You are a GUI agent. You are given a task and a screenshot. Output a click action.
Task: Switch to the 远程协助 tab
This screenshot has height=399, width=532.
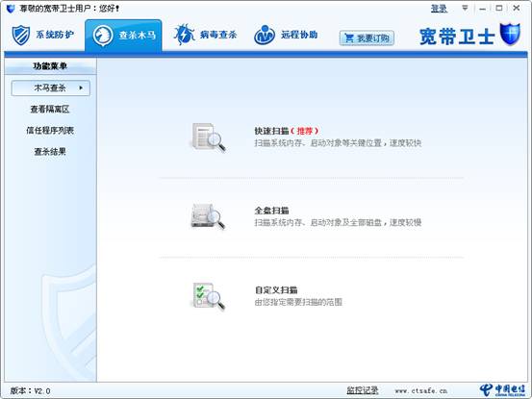286,35
